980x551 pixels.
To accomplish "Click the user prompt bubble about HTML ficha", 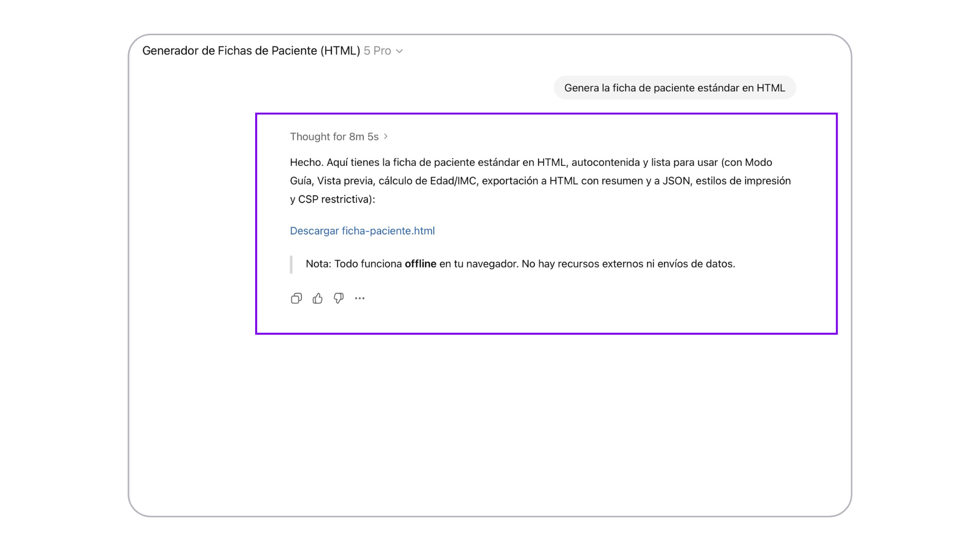I will tap(674, 88).
